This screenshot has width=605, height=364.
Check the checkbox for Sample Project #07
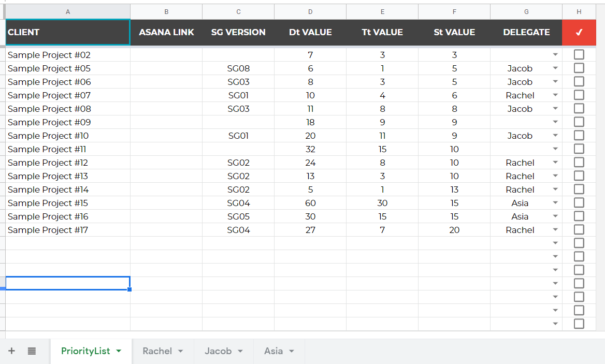coord(579,95)
